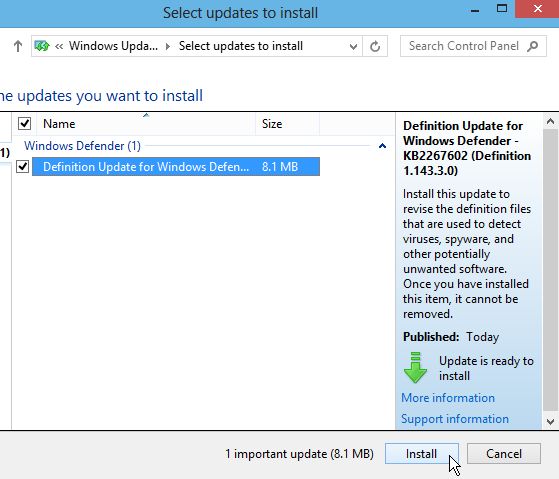Minimize the Select updates to install window
The width and height of the screenshot is (559, 479).
(475, 10)
